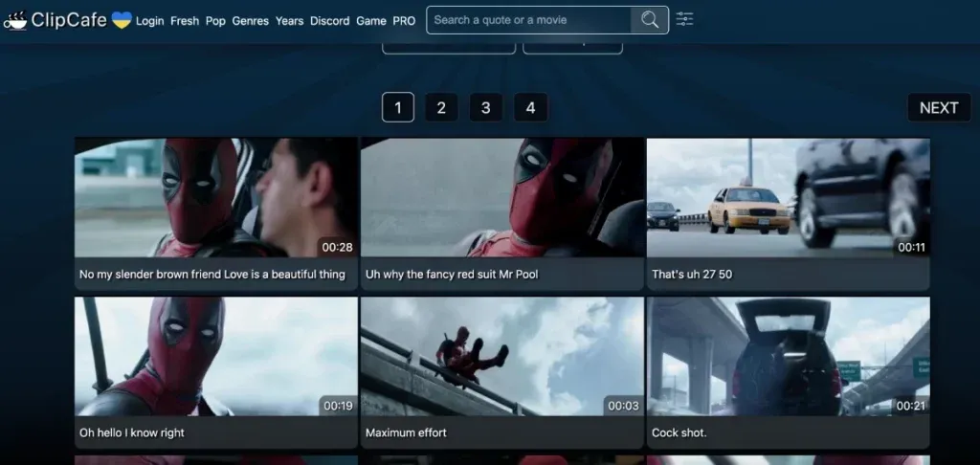Open the yellow taxi 'That's uh 27 50' thumbnail

coord(789,197)
